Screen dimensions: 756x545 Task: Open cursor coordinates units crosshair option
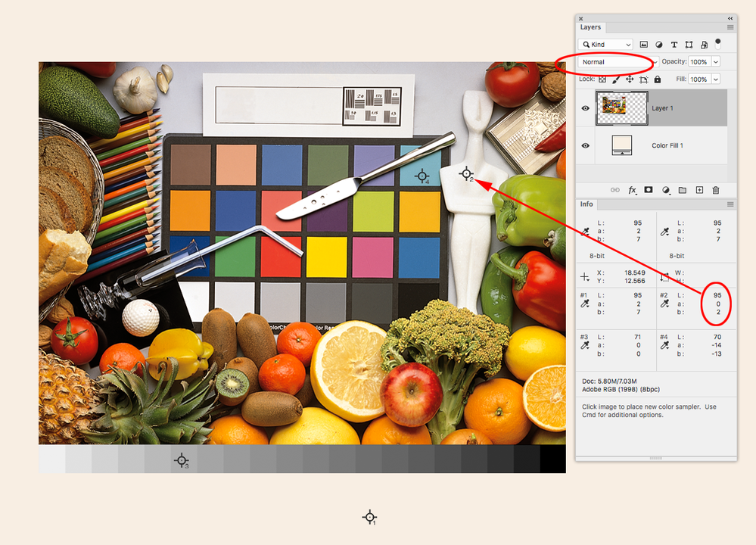(x=585, y=277)
